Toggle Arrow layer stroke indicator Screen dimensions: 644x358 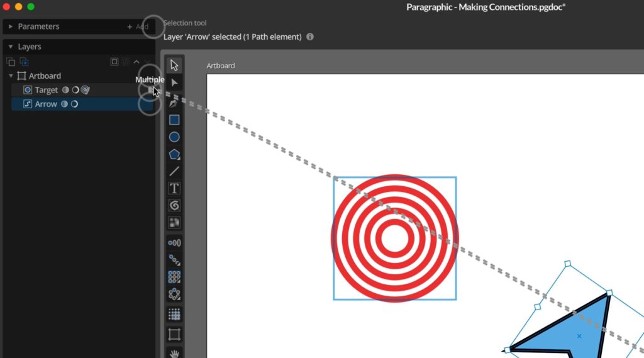coord(74,104)
